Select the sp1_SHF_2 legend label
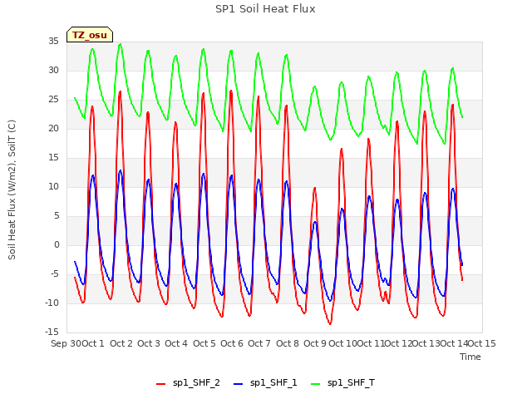 (196, 383)
